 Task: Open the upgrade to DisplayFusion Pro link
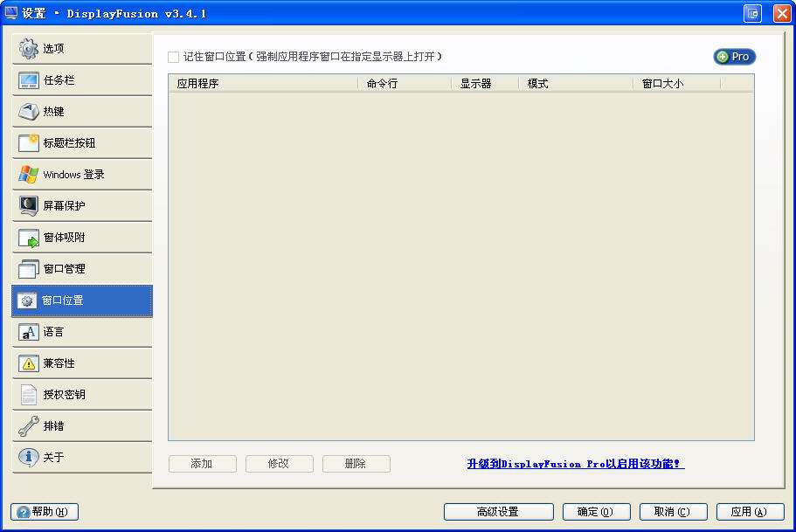tap(575, 464)
